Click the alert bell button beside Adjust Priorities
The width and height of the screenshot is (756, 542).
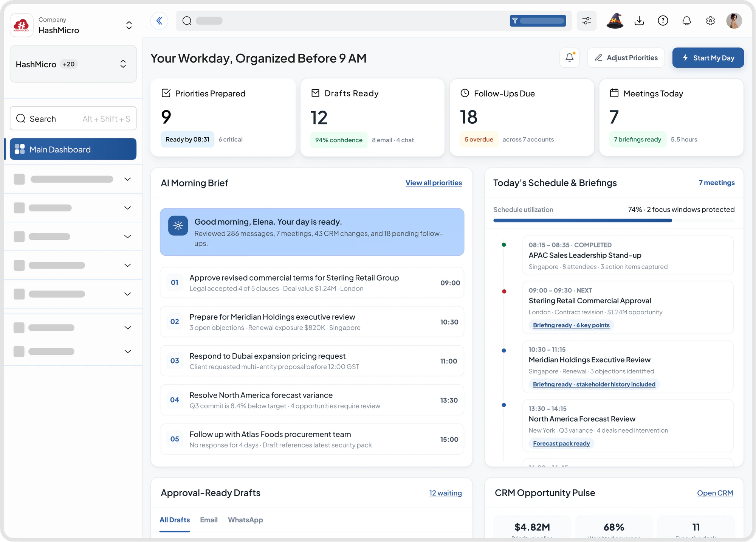(x=570, y=57)
